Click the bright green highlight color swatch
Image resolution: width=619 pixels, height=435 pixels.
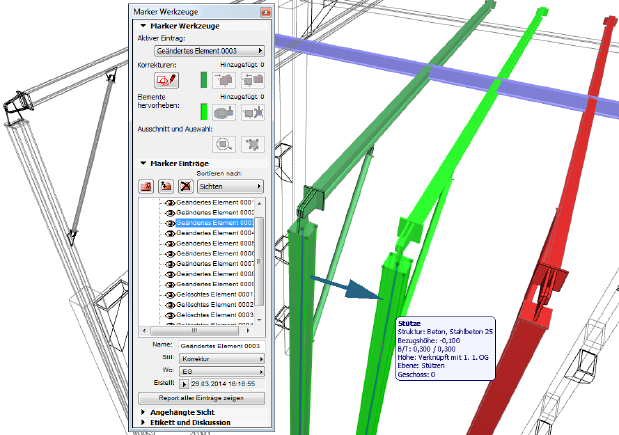coord(202,112)
